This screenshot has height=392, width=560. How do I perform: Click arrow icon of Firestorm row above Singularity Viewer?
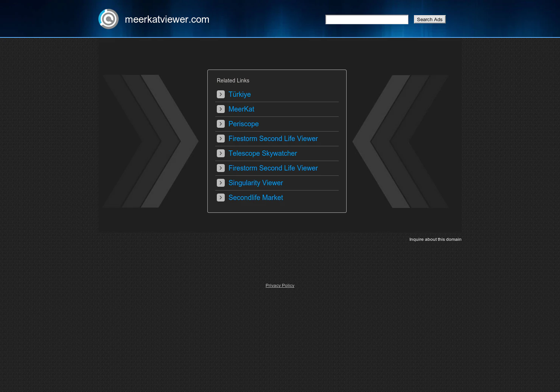coord(221,168)
